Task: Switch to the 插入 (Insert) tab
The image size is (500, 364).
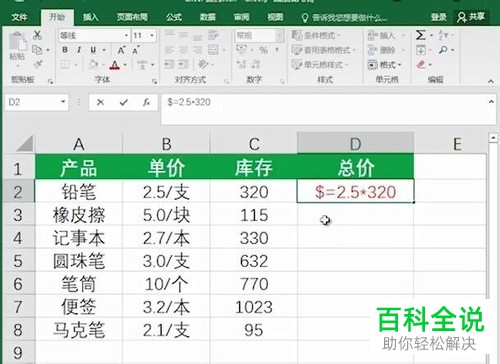Action: click(91, 17)
